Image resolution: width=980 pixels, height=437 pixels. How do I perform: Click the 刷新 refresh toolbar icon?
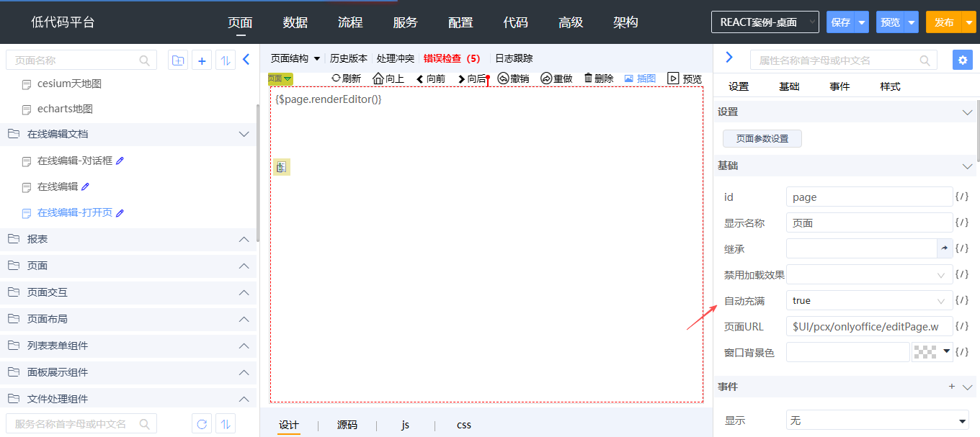coord(336,78)
